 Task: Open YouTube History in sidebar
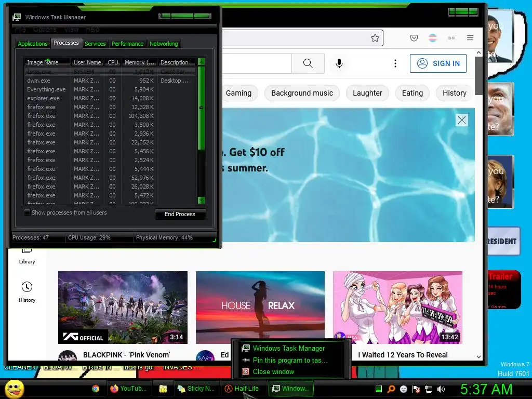click(27, 292)
